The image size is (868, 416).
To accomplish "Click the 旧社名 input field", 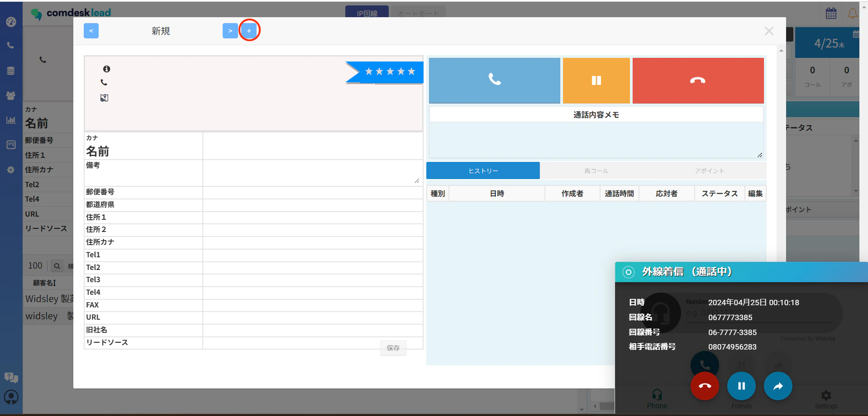I will click(312, 330).
